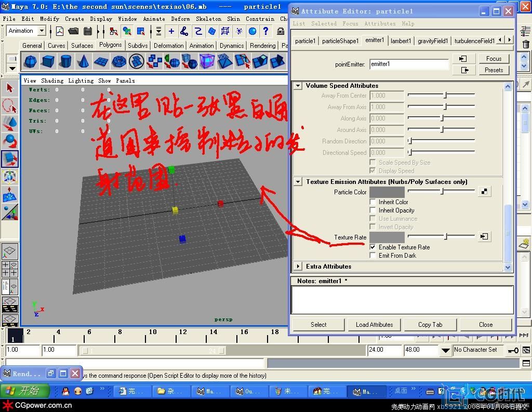Screen dimensions: 532x412
Task: Open the Deform menu
Action: [180, 19]
